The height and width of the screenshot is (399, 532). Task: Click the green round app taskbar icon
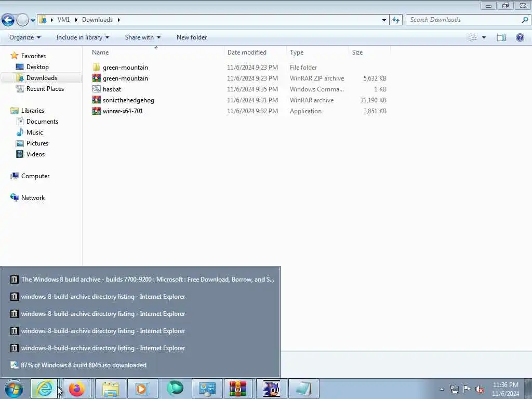click(175, 389)
